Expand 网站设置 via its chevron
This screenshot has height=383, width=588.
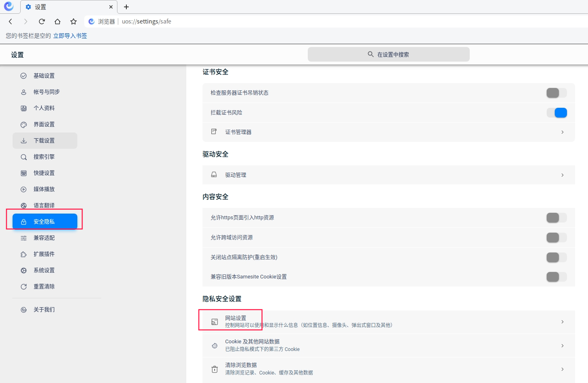562,322
